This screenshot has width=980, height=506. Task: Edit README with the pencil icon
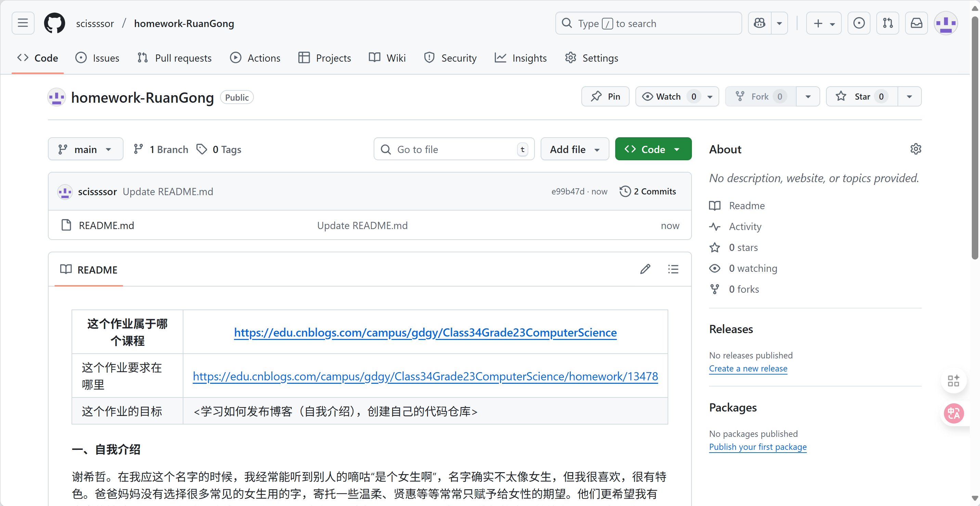click(x=645, y=269)
